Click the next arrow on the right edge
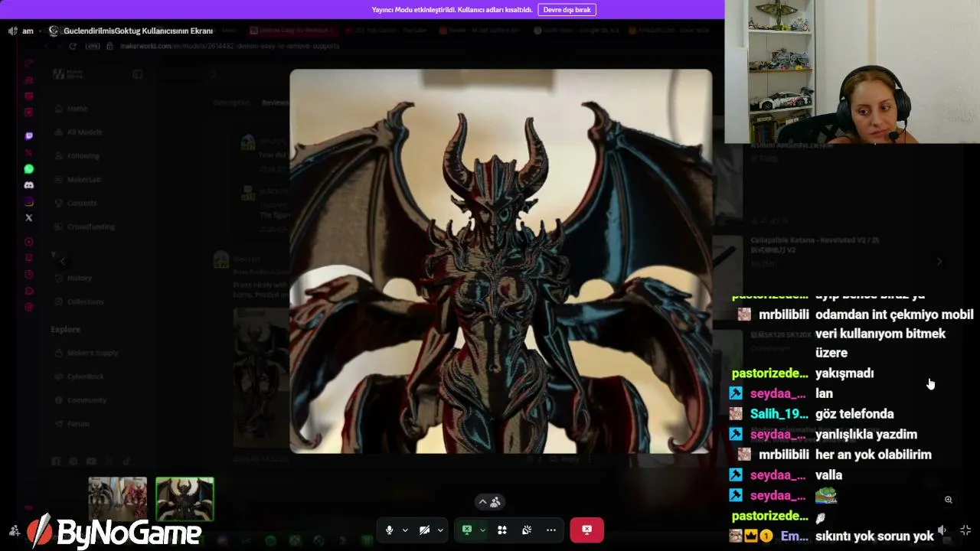This screenshot has height=551, width=980. (939, 261)
